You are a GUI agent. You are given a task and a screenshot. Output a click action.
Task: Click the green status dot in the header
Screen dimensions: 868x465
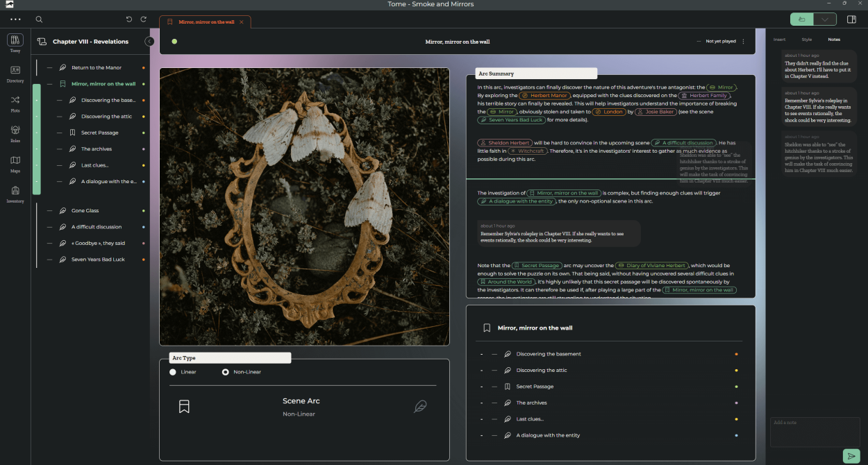point(174,42)
